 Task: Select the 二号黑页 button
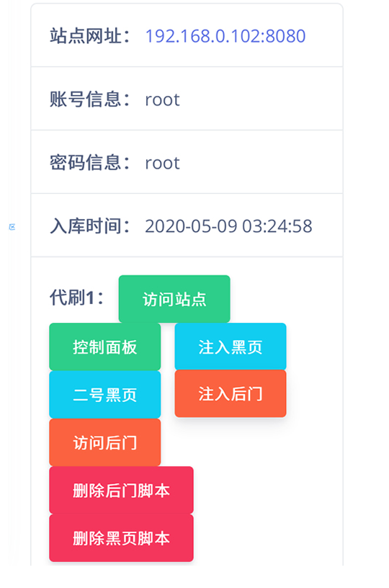[x=105, y=394]
